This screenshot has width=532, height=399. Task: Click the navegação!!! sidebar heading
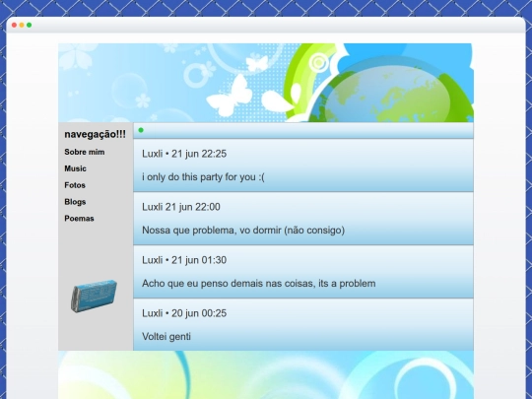[95, 134]
